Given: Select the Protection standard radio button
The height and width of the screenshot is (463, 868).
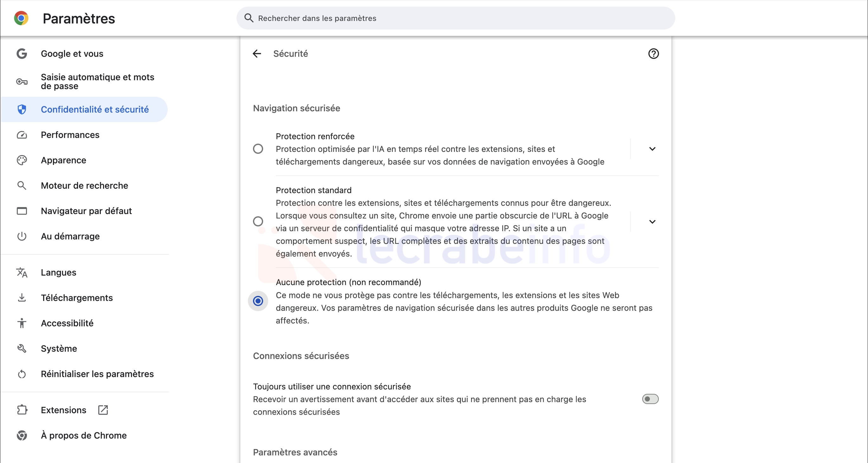Looking at the screenshot, I should [x=258, y=221].
